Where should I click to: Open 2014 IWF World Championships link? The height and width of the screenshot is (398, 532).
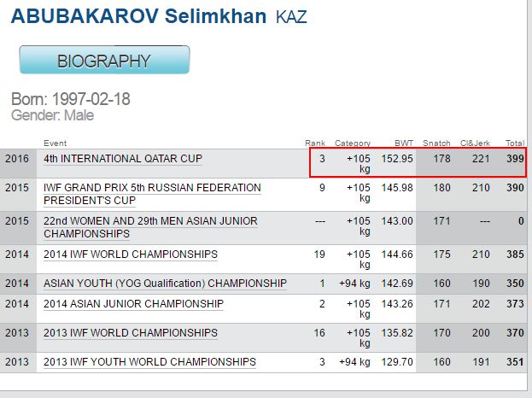(130, 255)
